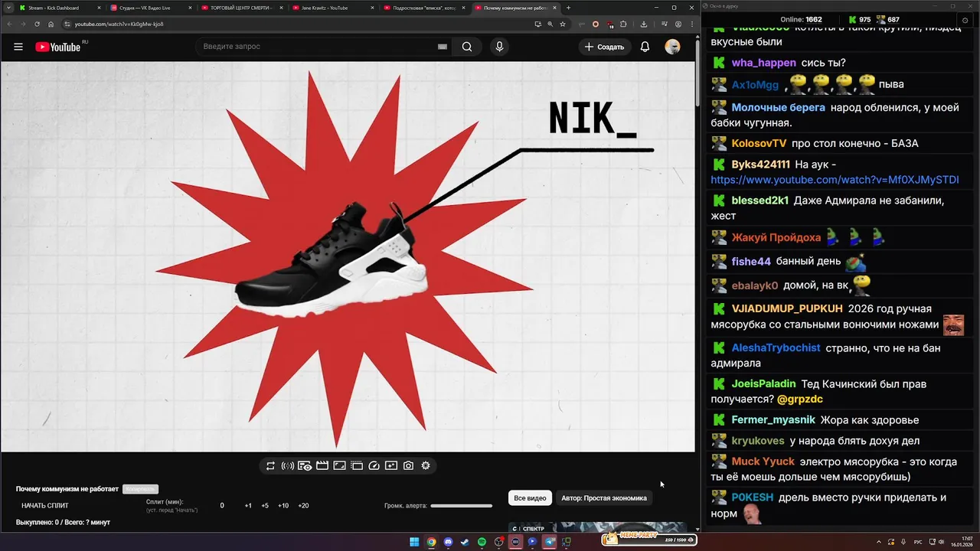
Task: Open the player toolbar gear settings
Action: tap(426, 465)
